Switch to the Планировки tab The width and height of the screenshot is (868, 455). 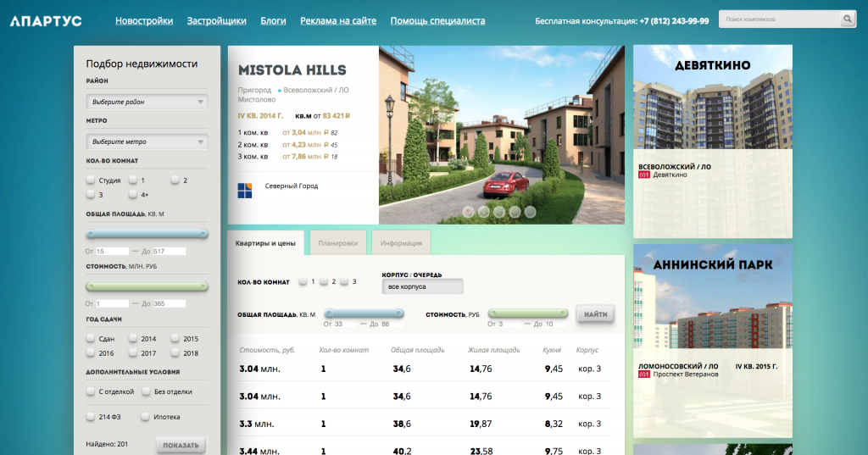(x=338, y=243)
